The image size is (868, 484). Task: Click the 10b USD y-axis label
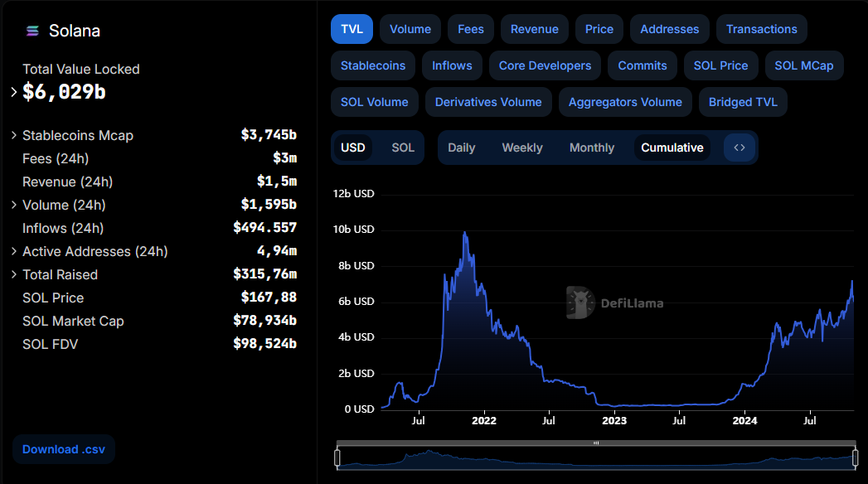[353, 229]
